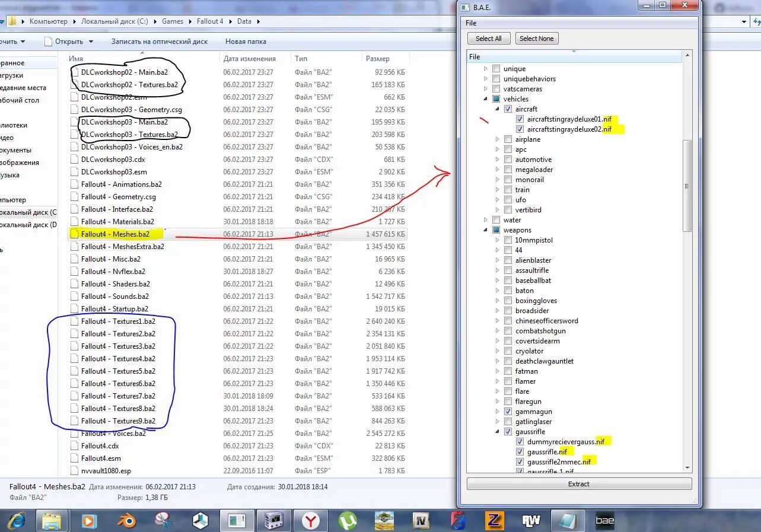Open Blender from the taskbar

tap(126, 521)
